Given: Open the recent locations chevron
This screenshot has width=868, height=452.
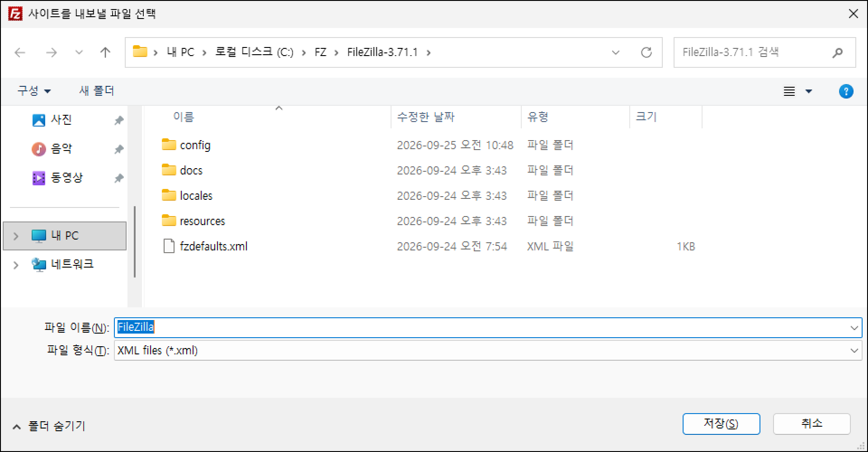Looking at the screenshot, I should click(x=79, y=52).
